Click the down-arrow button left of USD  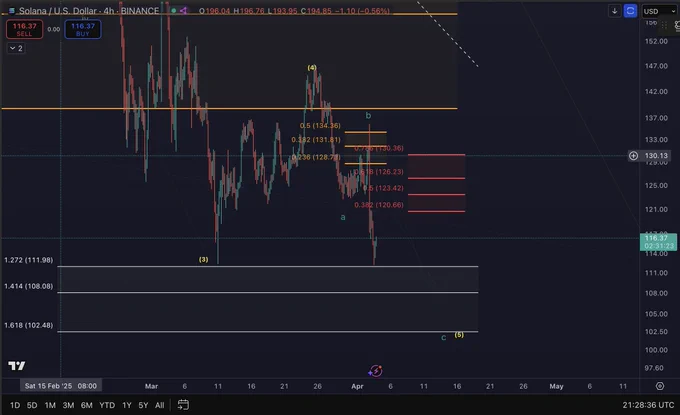coord(615,11)
